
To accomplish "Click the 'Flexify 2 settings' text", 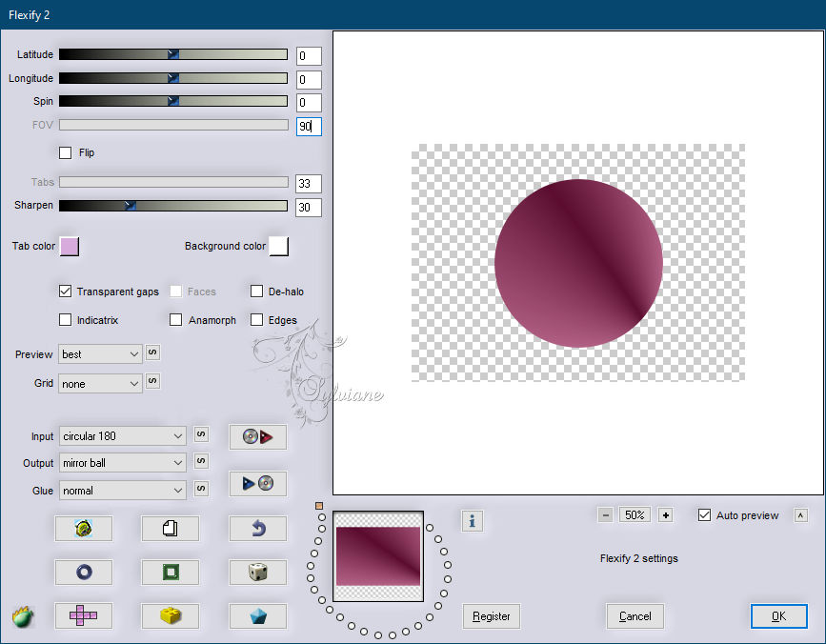I will 639,558.
